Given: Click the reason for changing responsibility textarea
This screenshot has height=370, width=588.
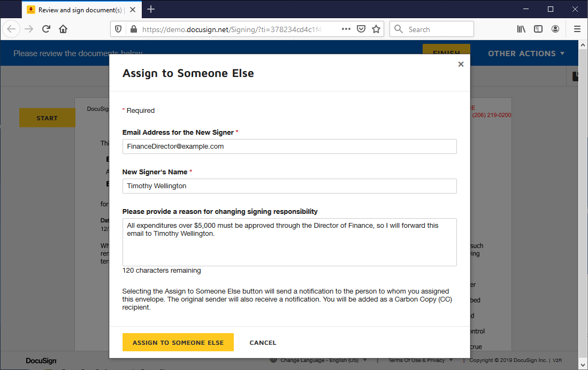Looking at the screenshot, I should [x=289, y=242].
